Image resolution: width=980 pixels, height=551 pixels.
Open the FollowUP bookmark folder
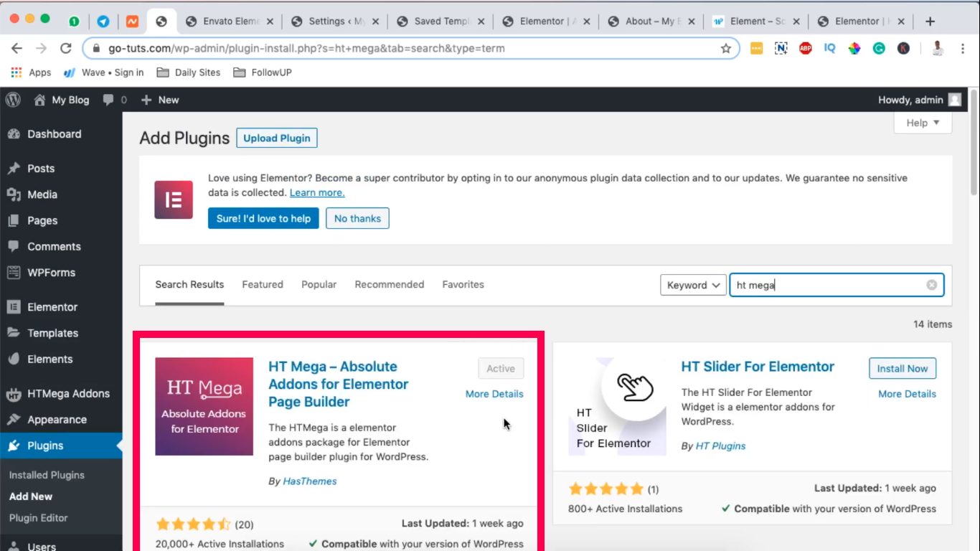(262, 72)
